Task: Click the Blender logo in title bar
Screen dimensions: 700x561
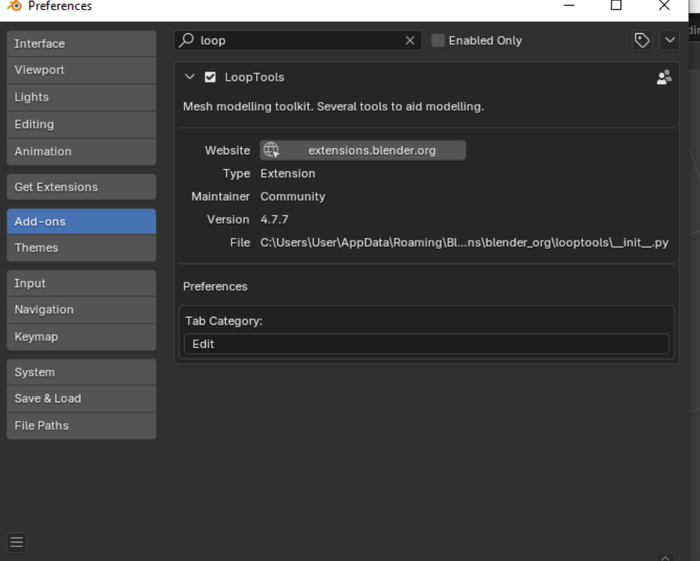Action: click(13, 6)
